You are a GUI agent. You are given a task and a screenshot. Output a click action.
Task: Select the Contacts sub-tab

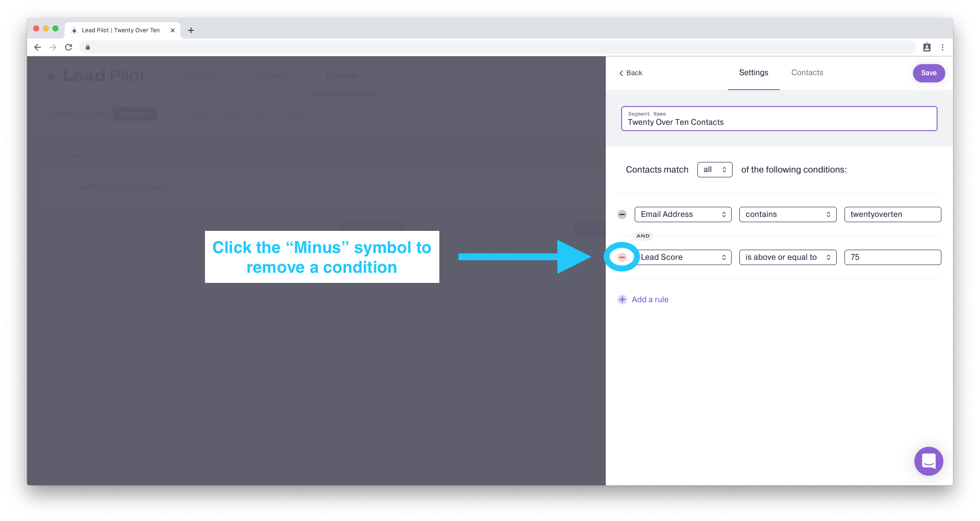pyautogui.click(x=64, y=114)
